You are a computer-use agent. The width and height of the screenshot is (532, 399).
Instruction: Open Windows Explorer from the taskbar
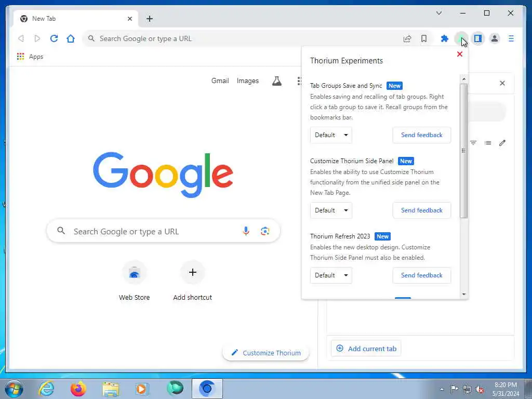(111, 389)
